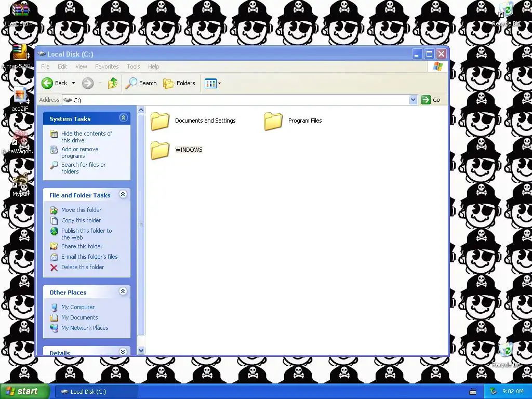Viewport: 532px width, 399px height.
Task: Select the Documents and Settings folder
Action: tap(193, 121)
